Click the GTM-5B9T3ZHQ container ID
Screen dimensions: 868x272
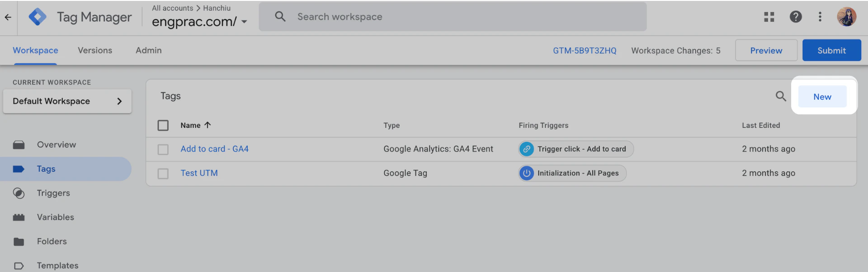click(585, 51)
